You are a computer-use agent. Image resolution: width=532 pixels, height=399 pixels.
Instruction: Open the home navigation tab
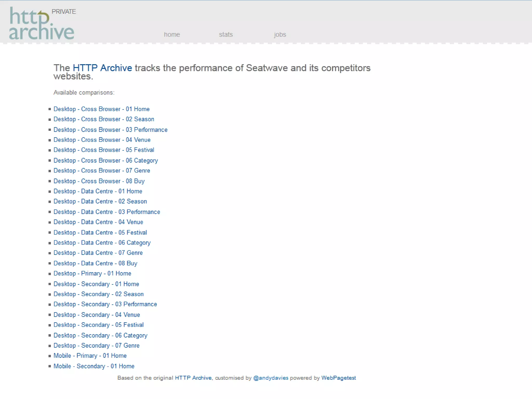coord(172,35)
